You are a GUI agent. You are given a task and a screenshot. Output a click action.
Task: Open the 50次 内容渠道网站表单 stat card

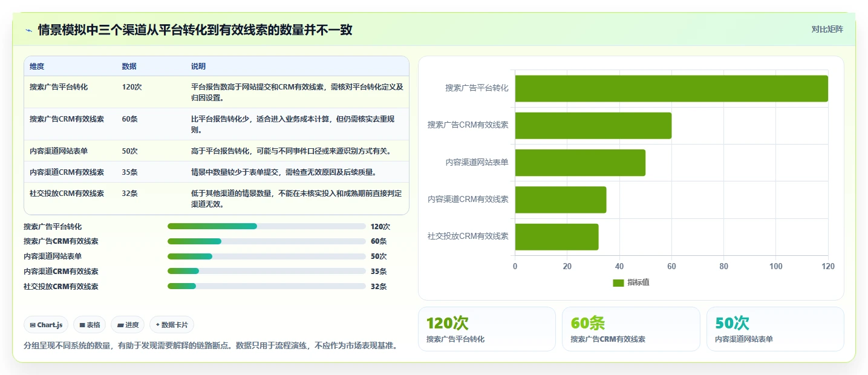(x=775, y=329)
